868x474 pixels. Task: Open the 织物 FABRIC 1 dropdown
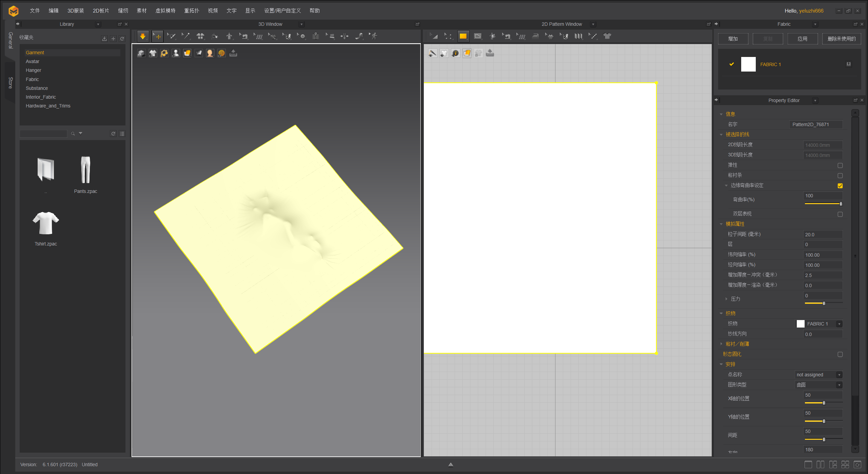pyautogui.click(x=839, y=324)
